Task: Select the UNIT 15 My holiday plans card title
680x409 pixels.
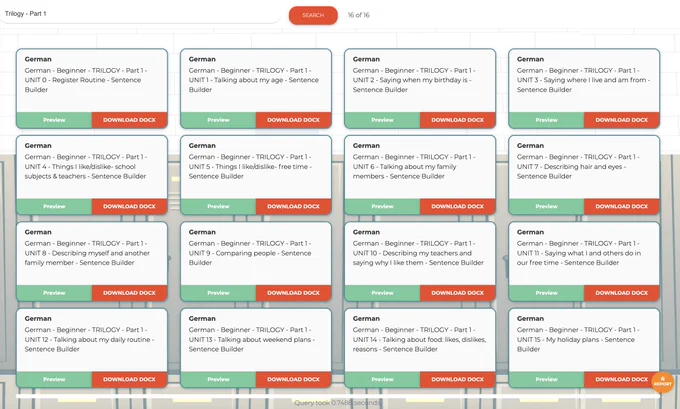Action: [x=578, y=339]
